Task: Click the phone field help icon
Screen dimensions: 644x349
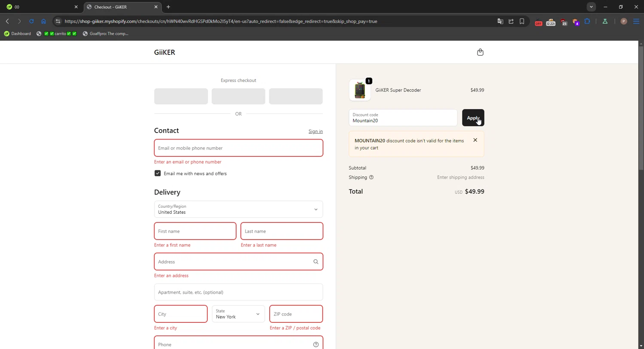Action: tap(316, 345)
